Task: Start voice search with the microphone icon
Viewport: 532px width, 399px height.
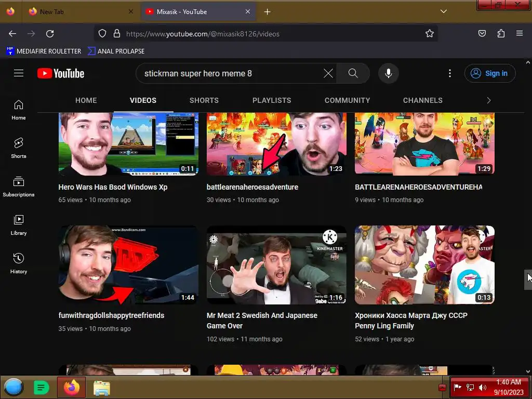Action: coord(389,73)
